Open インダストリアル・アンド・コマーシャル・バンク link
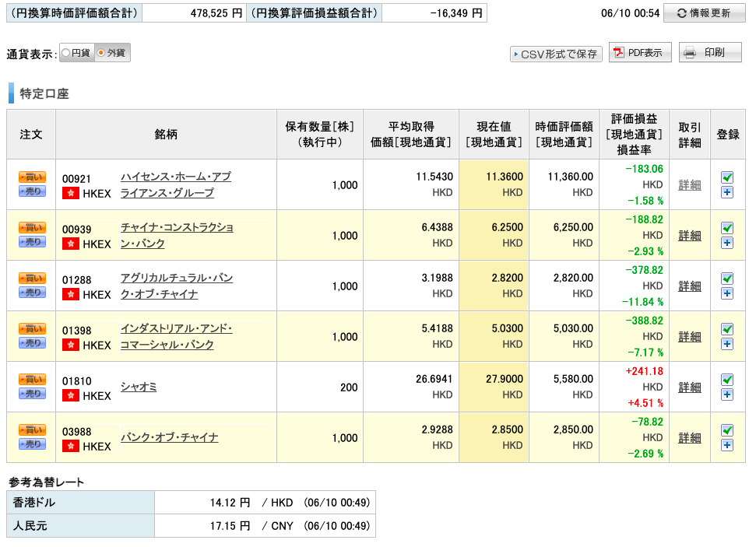Viewport: 756px width, 547px height. click(x=177, y=336)
